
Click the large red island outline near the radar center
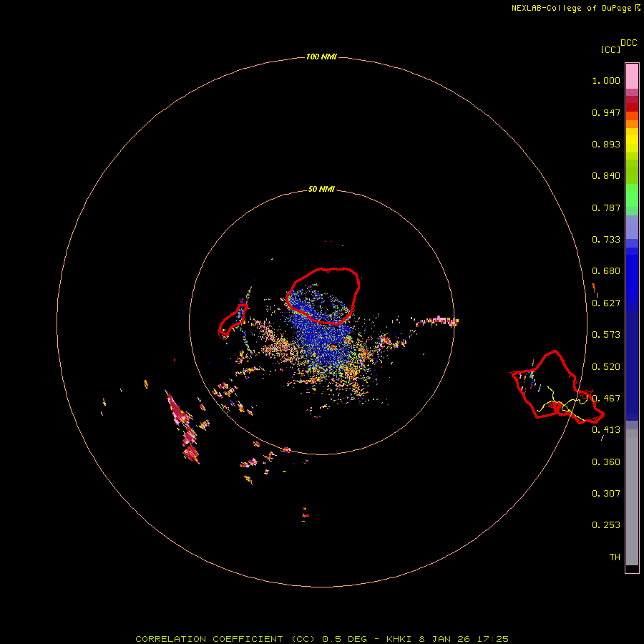(x=323, y=296)
